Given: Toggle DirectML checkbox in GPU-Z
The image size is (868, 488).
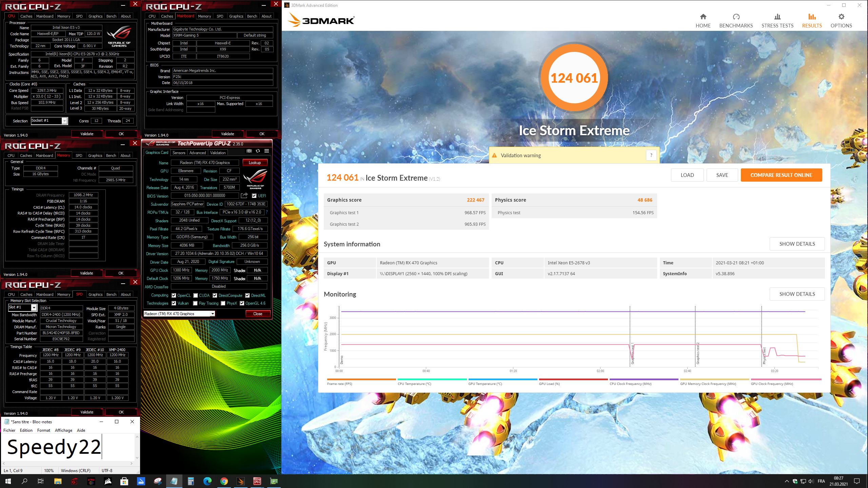Looking at the screenshot, I should tap(248, 296).
